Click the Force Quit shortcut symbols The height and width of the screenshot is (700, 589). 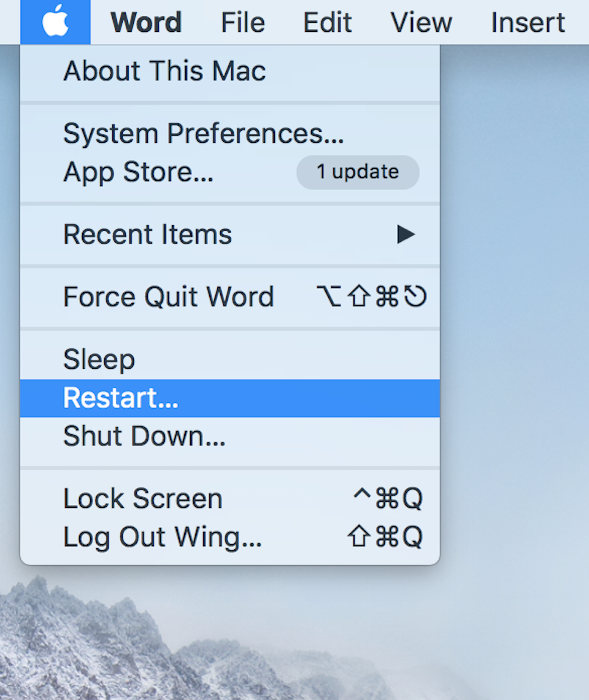pos(371,297)
